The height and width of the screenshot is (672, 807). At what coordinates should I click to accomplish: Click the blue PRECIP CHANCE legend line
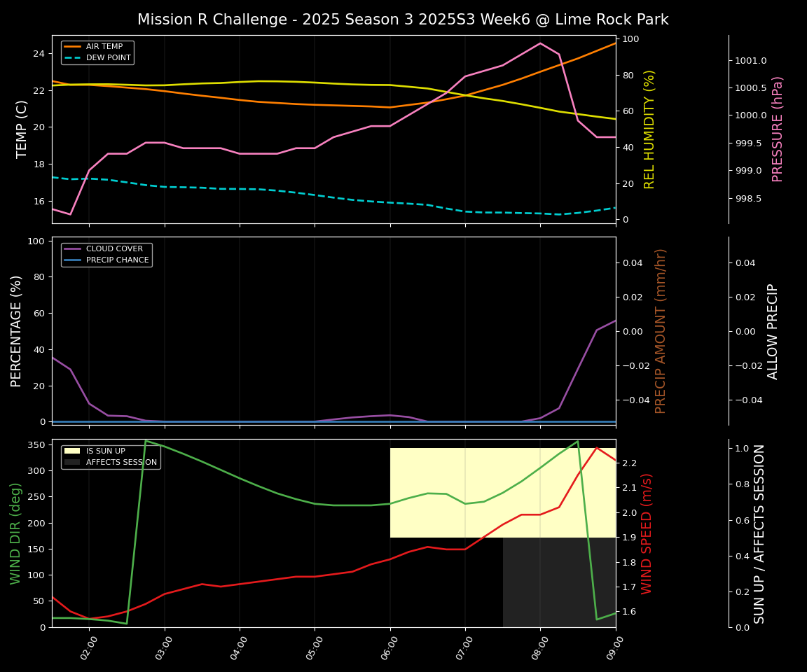click(73, 260)
